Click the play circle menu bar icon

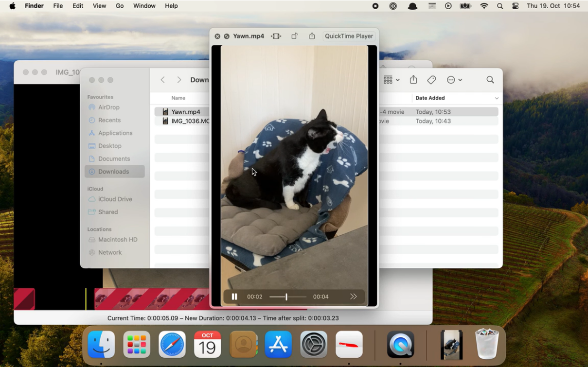point(448,6)
